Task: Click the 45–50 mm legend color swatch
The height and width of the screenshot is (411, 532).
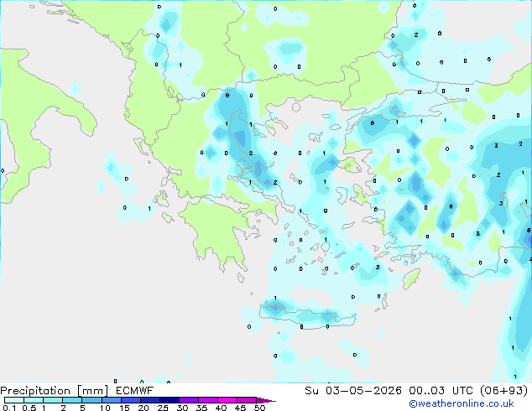Action: (247, 400)
